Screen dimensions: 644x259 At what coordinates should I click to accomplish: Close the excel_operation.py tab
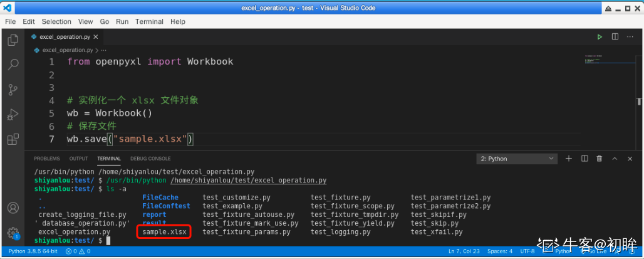point(96,37)
